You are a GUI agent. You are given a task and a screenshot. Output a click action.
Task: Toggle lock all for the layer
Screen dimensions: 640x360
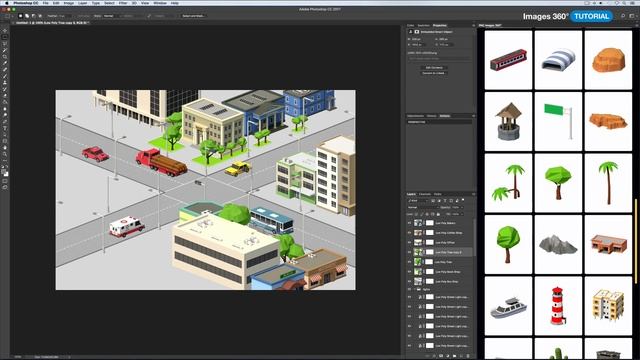tap(438, 214)
